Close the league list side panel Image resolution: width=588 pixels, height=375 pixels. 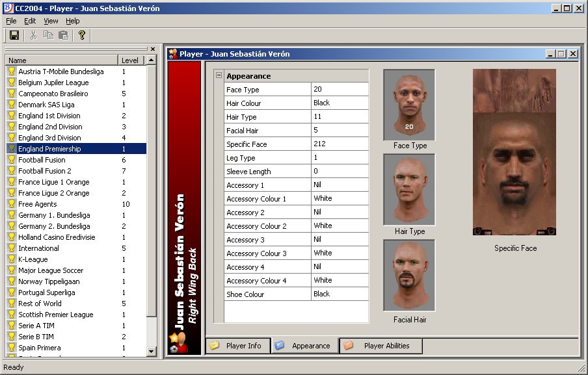(153, 49)
